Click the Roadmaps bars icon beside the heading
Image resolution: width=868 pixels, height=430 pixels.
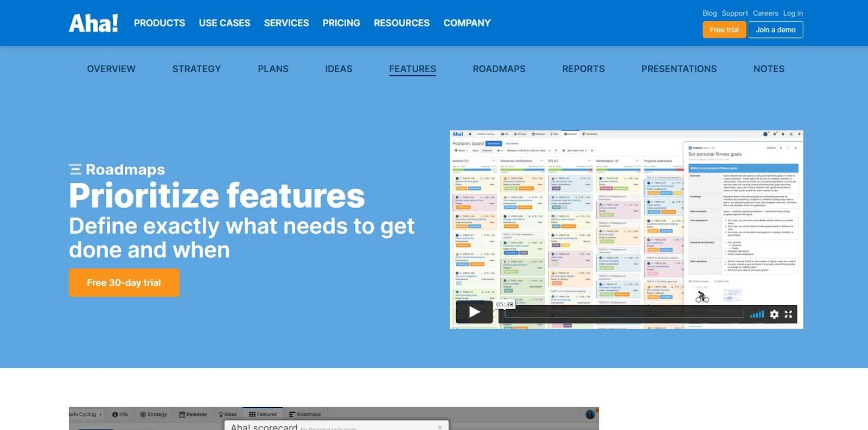pyautogui.click(x=75, y=170)
